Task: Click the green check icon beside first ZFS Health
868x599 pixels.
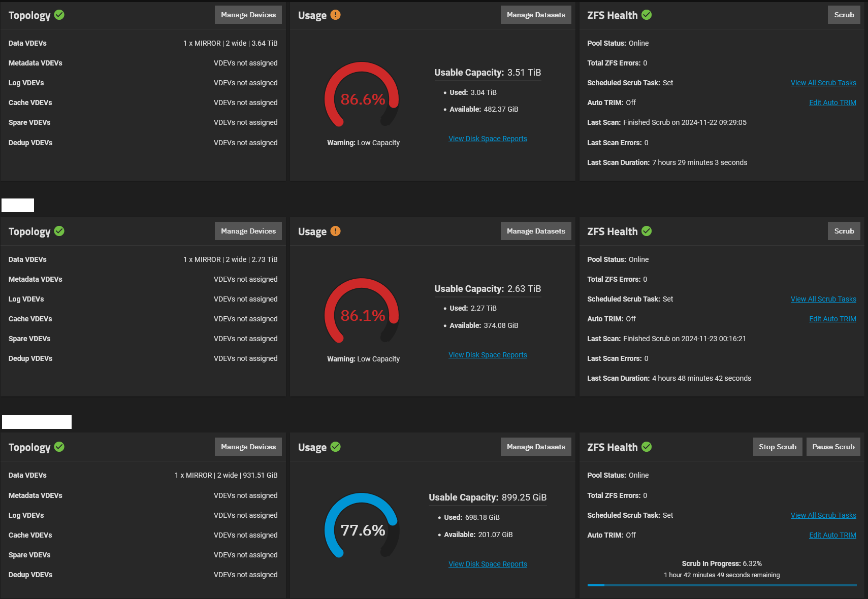Action: (647, 15)
